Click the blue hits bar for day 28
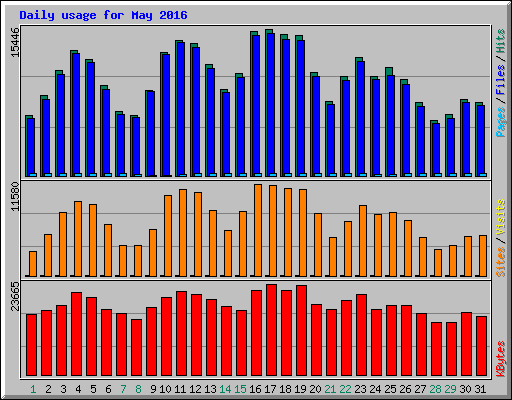The width and height of the screenshot is (512, 400). (x=436, y=150)
